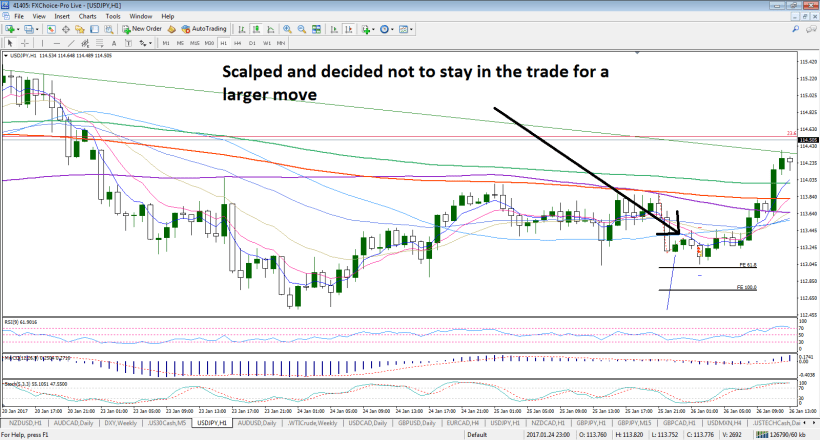Collapse the USDJPY,H1 chart title arrow

tap(6, 55)
